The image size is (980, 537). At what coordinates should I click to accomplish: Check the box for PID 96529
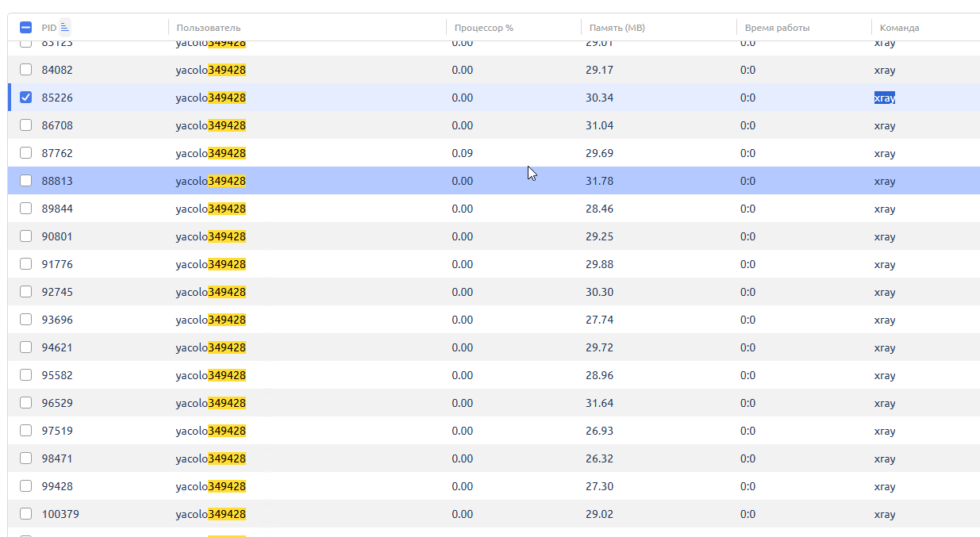(x=25, y=403)
